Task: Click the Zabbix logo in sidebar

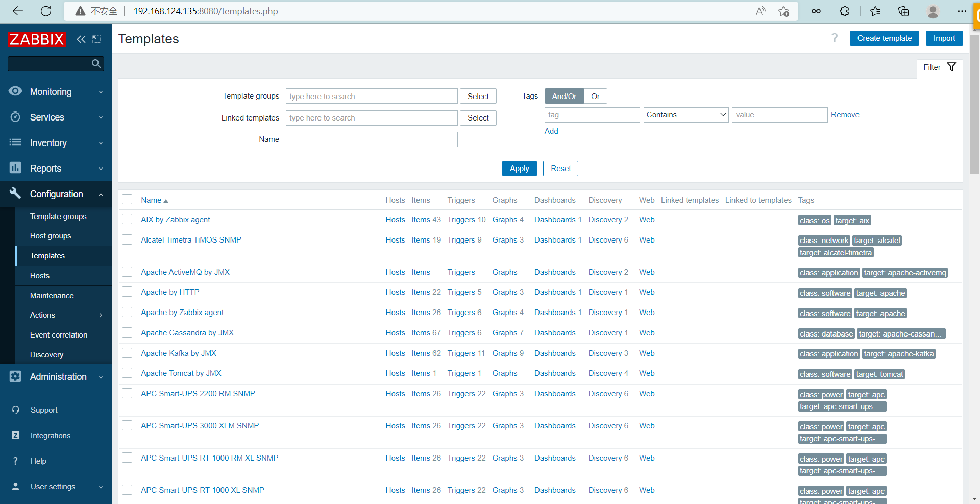Action: click(x=37, y=39)
